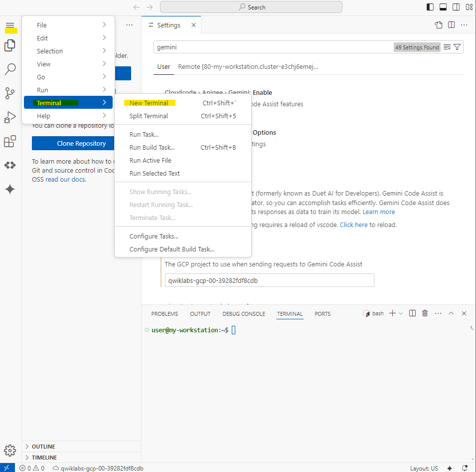The width and height of the screenshot is (476, 472).
Task: Open the settings filter funnel
Action: click(x=457, y=47)
